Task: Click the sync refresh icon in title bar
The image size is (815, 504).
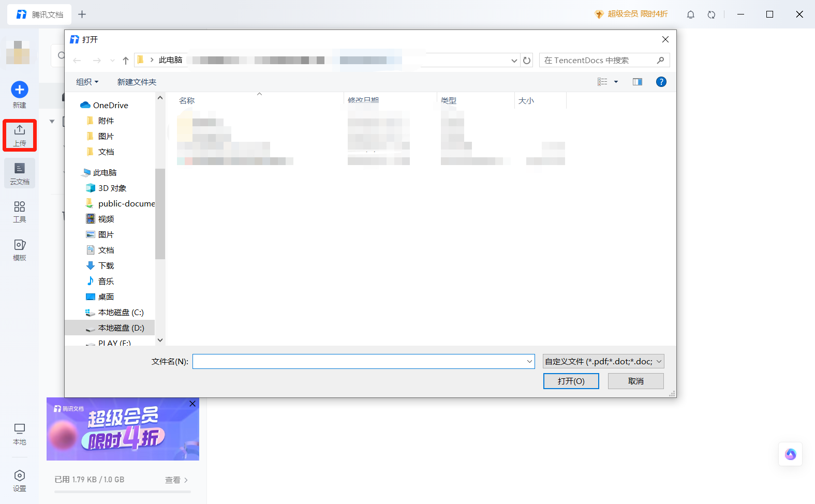Action: [712, 14]
